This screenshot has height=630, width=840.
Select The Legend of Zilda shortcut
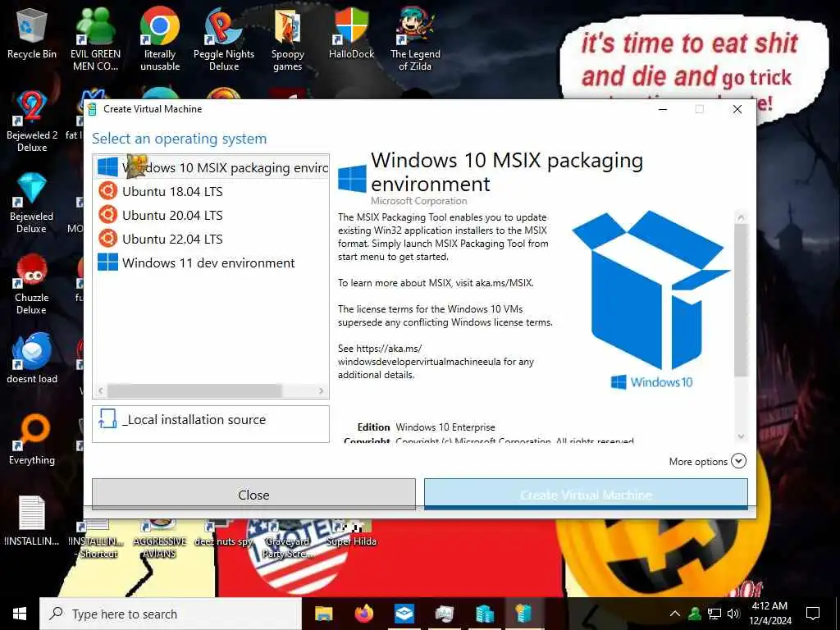(415, 39)
